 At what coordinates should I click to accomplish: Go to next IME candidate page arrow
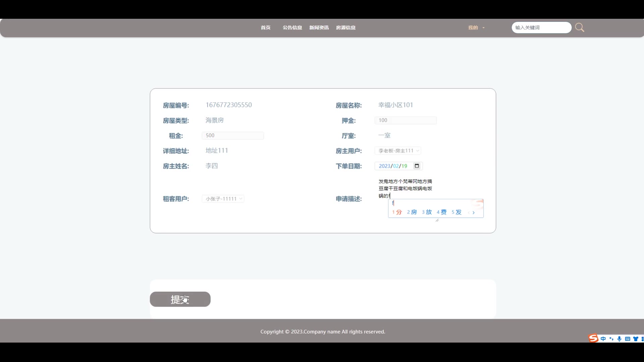(474, 213)
